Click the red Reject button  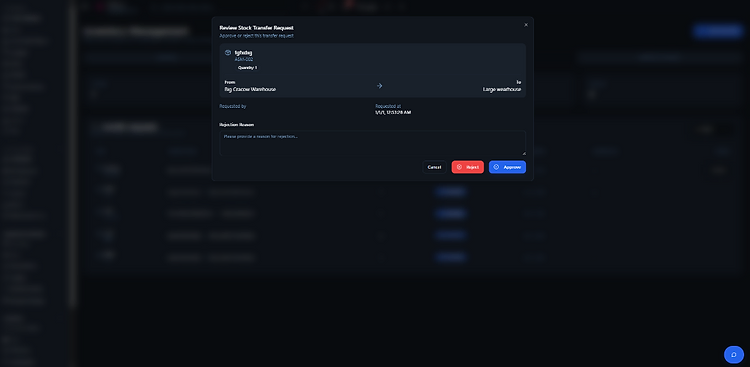pyautogui.click(x=467, y=167)
